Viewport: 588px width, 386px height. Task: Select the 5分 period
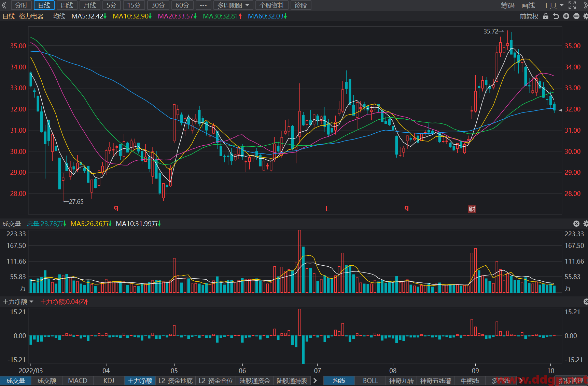click(111, 5)
